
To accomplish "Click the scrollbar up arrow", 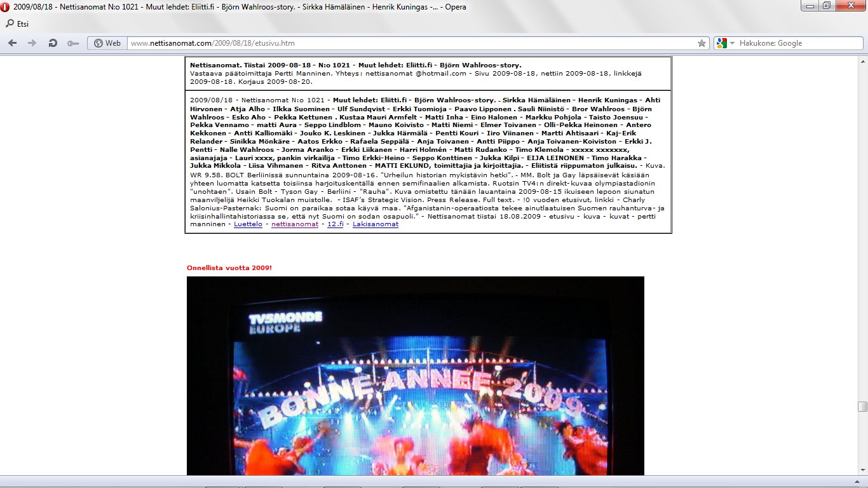I will (x=862, y=60).
